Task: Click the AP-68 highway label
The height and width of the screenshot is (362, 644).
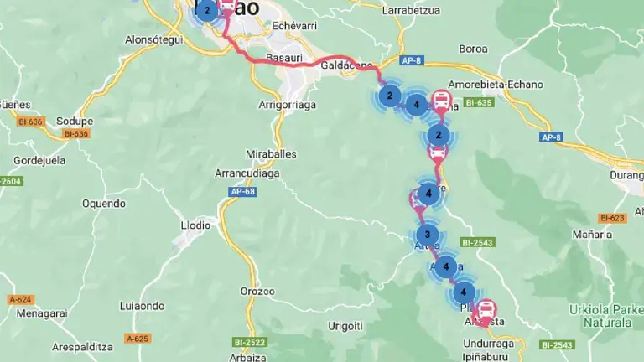Action: [x=242, y=192]
